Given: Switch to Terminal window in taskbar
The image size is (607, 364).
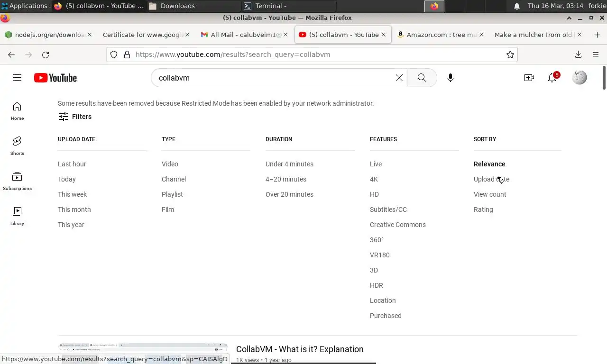Looking at the screenshot, I should pos(288,6).
